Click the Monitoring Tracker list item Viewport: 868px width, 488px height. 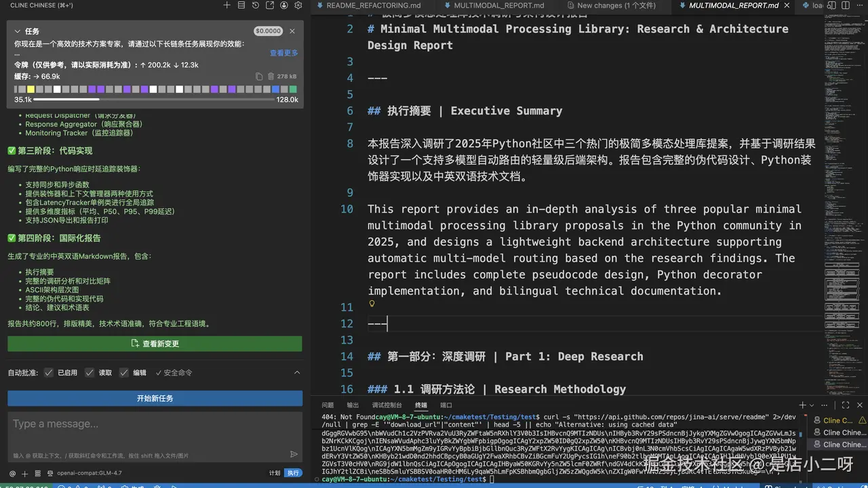[x=79, y=134]
